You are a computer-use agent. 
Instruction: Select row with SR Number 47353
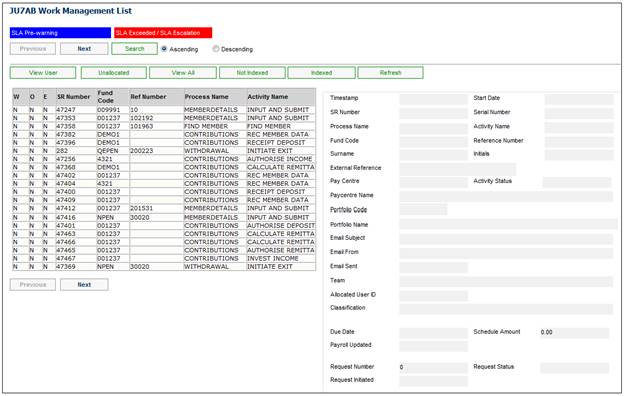[164, 118]
